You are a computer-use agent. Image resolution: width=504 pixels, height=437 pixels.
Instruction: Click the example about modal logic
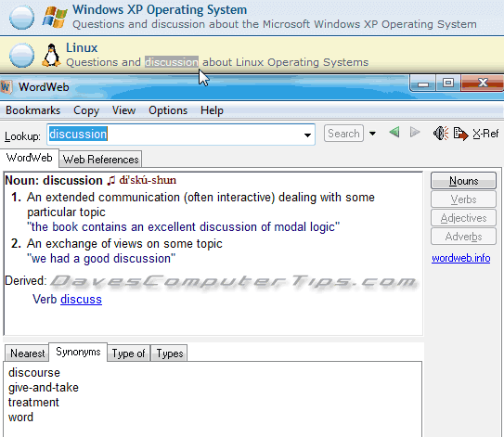183,227
